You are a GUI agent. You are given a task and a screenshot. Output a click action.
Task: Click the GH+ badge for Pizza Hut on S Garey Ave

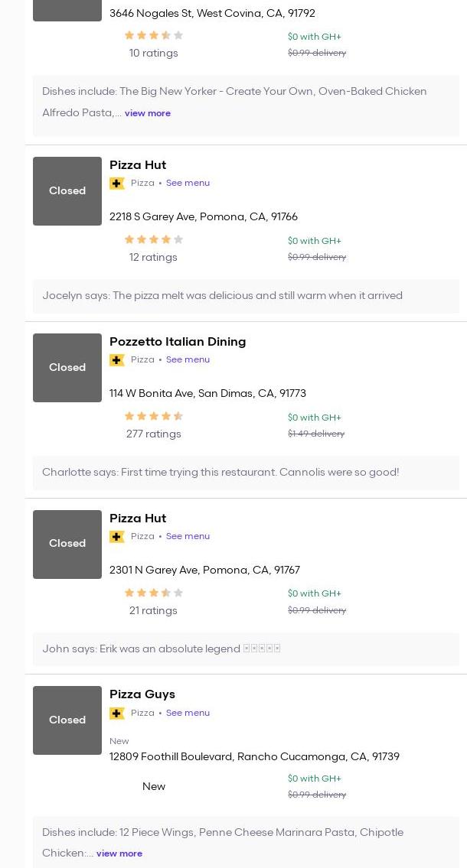[117, 184]
